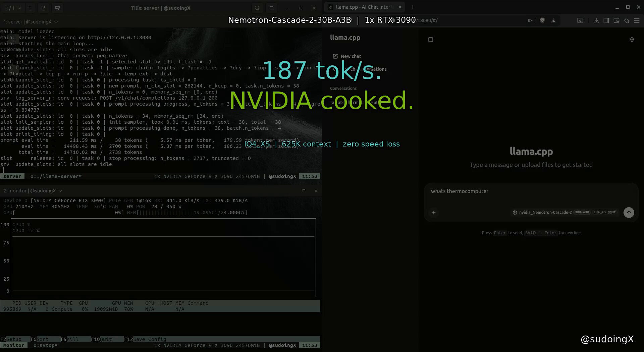Open the Tilix search icon
Image resolution: width=644 pixels, height=352 pixels.
pos(257,8)
